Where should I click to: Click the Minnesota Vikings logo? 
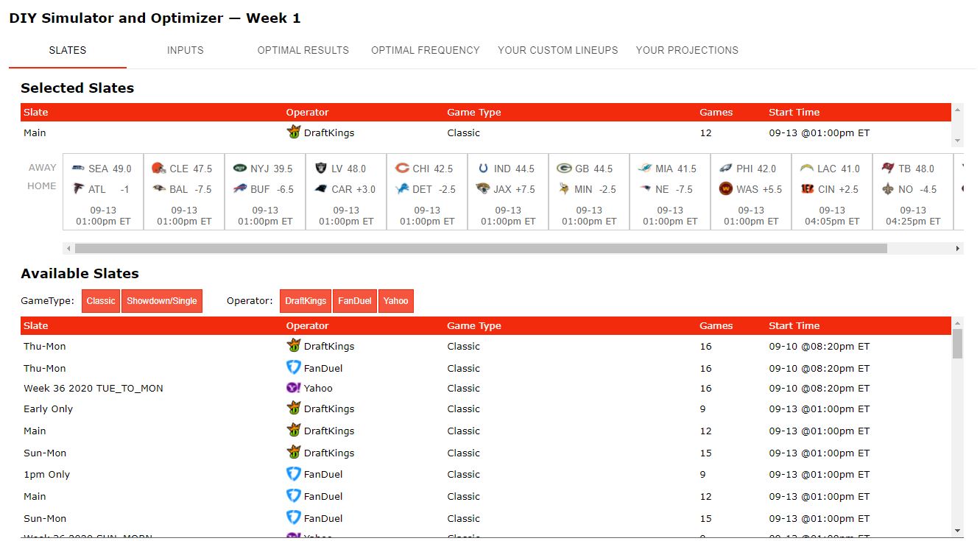tap(564, 189)
